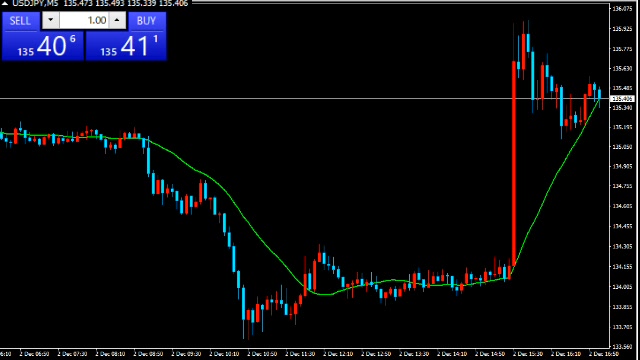The image size is (640, 360).
Task: Click the 133.560 bottom price label
Action: coord(622,347)
